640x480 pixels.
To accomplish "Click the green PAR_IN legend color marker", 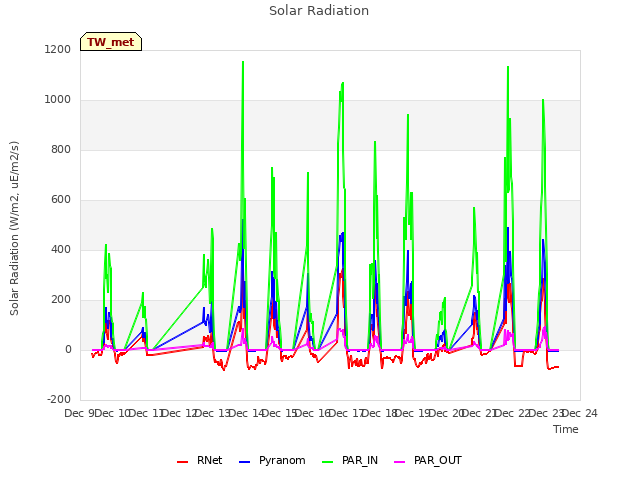I will (328, 462).
